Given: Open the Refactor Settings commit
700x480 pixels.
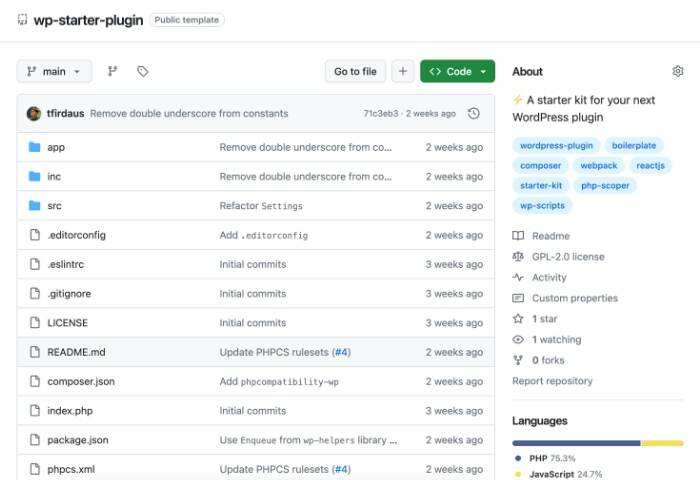Looking at the screenshot, I should coord(261,205).
